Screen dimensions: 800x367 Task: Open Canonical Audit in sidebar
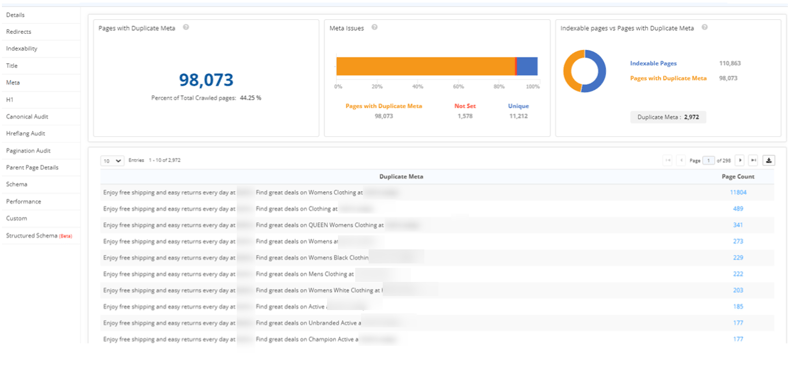point(27,117)
